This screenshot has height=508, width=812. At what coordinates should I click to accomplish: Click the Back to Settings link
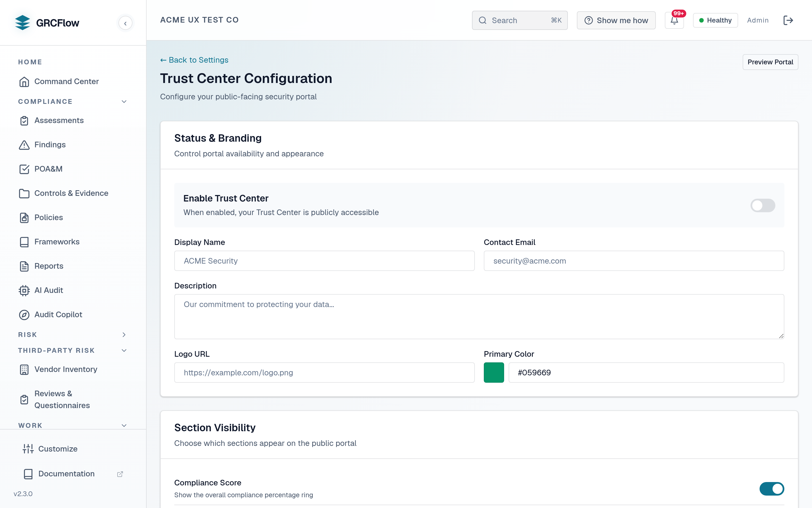tap(194, 60)
